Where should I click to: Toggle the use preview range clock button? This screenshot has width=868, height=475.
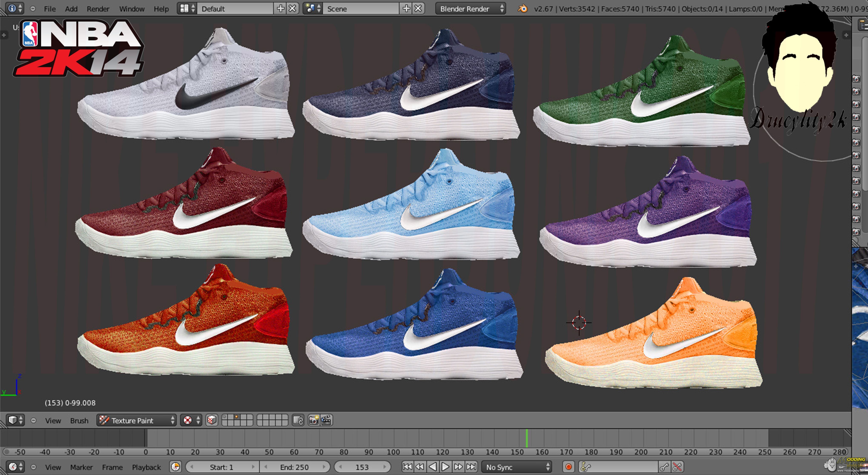tap(176, 467)
